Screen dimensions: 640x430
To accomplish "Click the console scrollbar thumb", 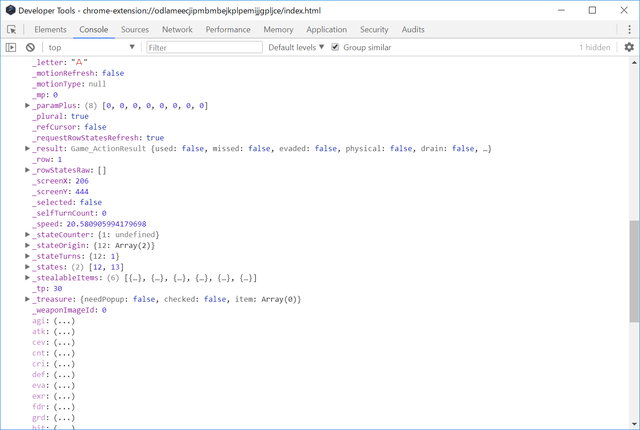I will 634,271.
